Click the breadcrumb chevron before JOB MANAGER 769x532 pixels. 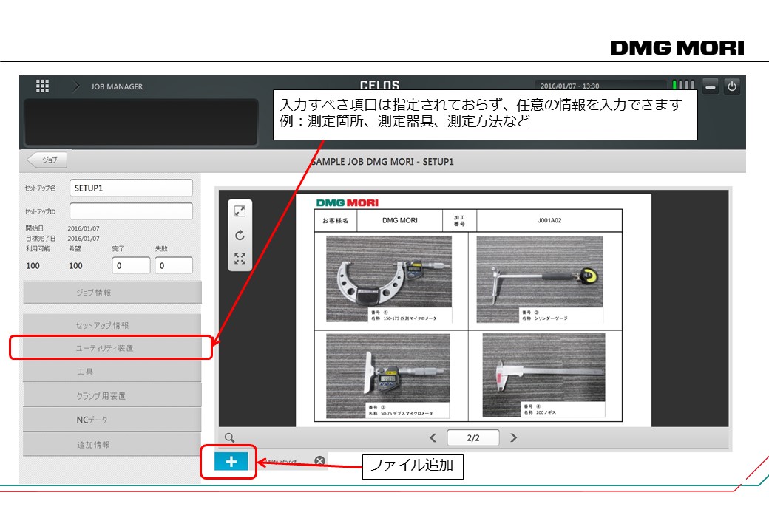(x=75, y=86)
